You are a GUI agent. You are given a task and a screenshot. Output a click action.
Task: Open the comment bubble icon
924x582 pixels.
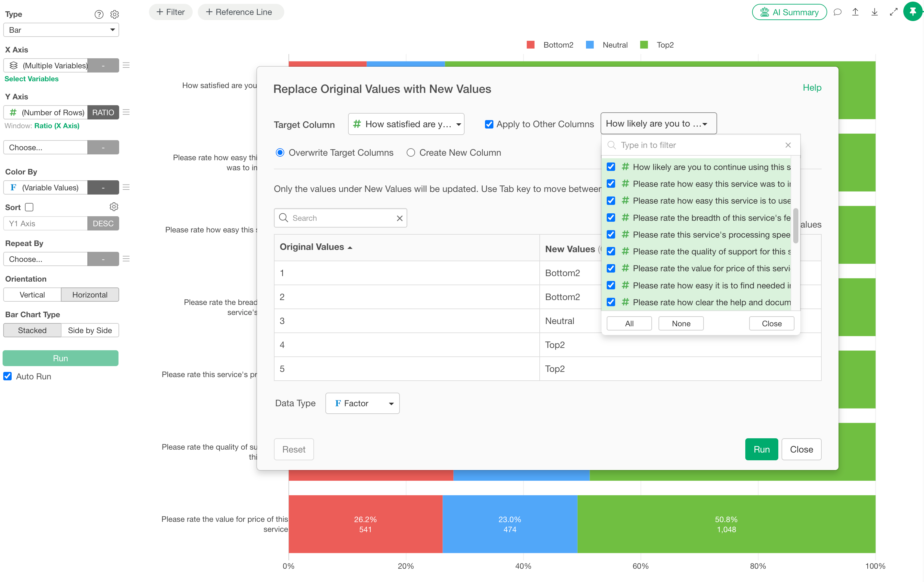[837, 12]
